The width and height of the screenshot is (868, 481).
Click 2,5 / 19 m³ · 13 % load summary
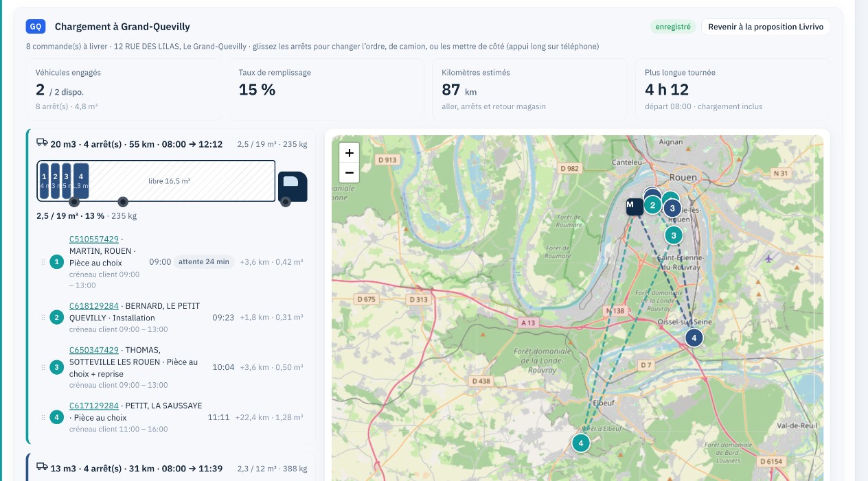70,216
